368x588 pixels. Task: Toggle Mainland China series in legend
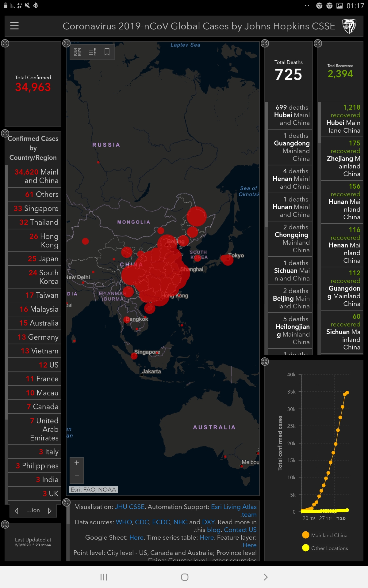[325, 535]
